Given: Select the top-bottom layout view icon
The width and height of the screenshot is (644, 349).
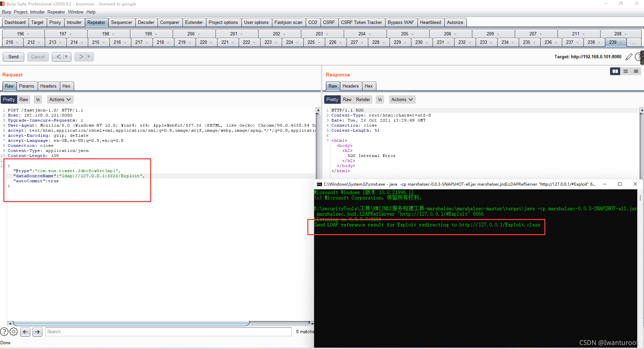Looking at the screenshot, I should (x=625, y=71).
